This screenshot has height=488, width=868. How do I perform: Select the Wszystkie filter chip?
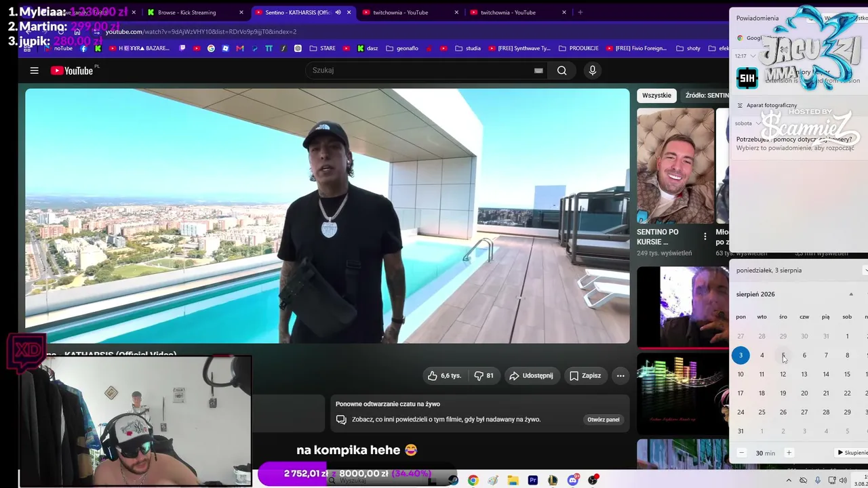pyautogui.click(x=656, y=96)
